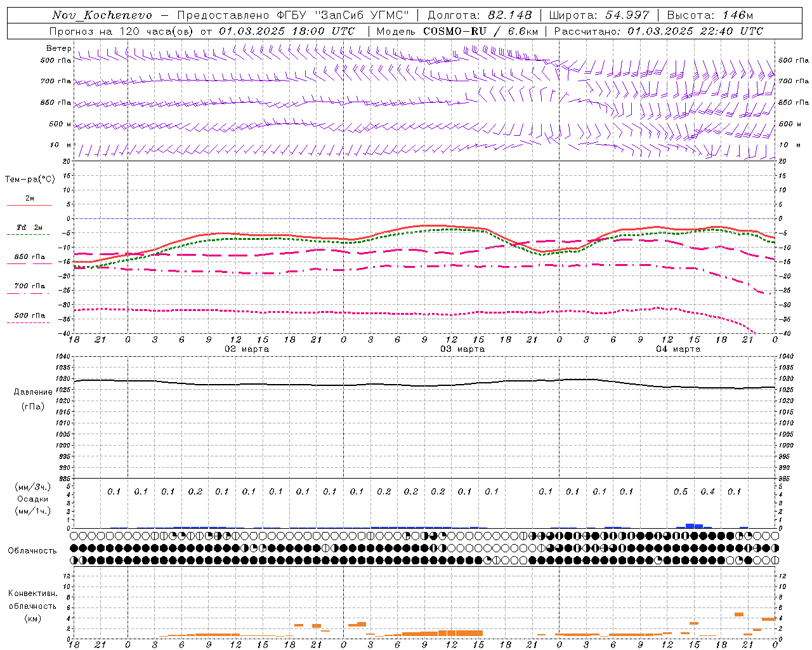Click the '(мм/3ч.)' precipitation unit label
This screenshot has height=650, width=812.
point(33,487)
